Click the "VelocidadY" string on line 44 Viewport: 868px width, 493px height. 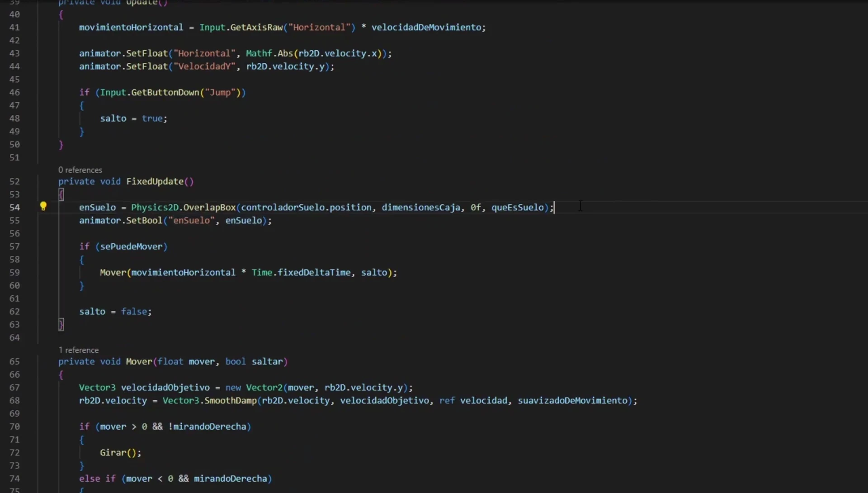(204, 66)
